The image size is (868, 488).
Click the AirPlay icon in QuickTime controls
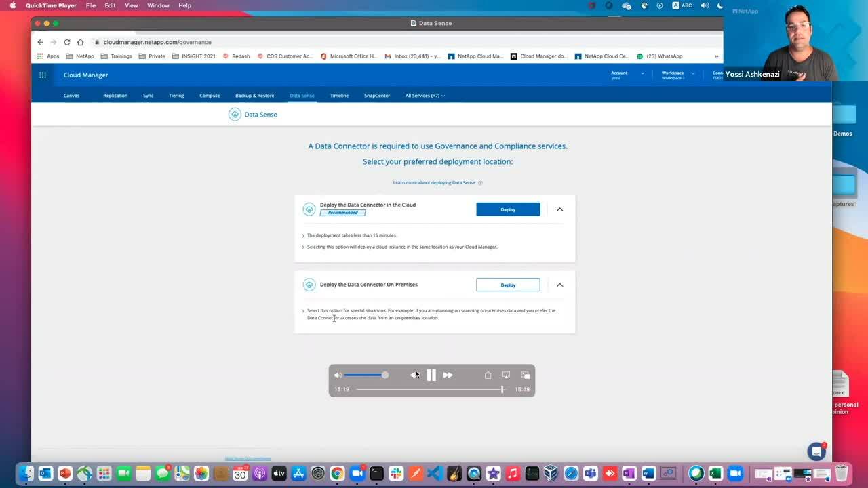point(506,375)
